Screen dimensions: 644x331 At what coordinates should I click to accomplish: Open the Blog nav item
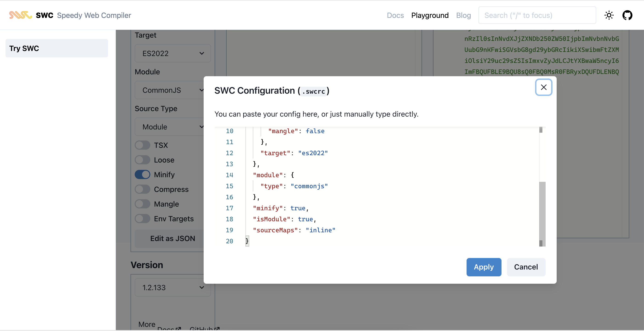pyautogui.click(x=463, y=15)
